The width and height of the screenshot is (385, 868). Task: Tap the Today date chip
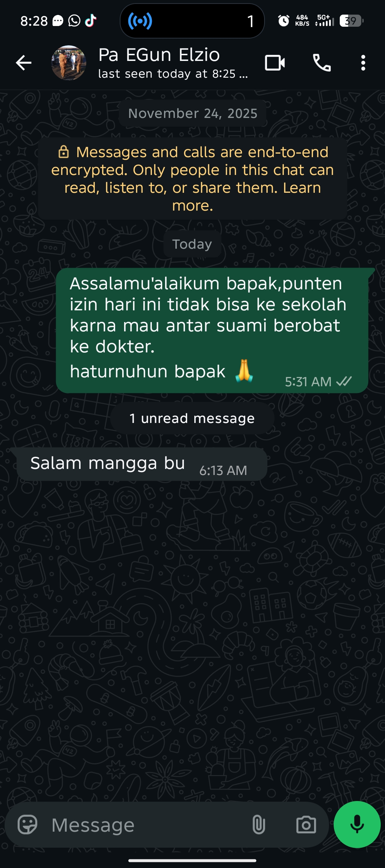pos(192,244)
